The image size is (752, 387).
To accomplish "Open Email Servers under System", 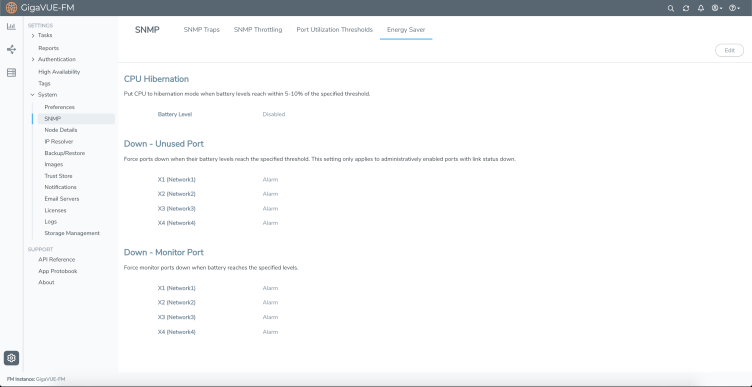I will pyautogui.click(x=62, y=199).
